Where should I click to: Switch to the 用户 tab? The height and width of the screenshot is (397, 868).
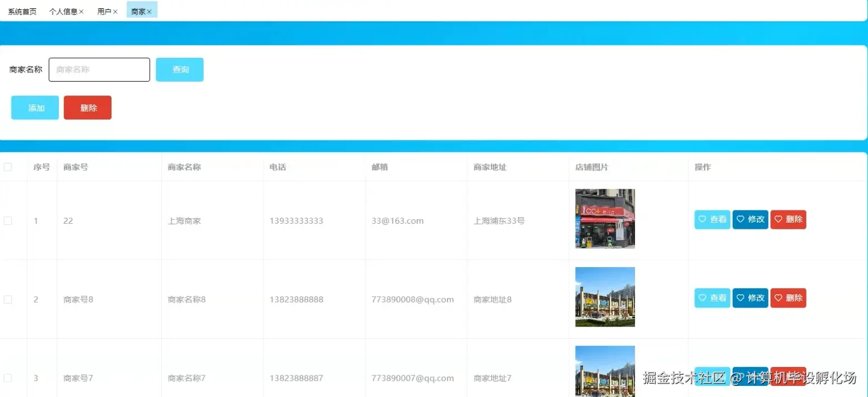tap(105, 11)
